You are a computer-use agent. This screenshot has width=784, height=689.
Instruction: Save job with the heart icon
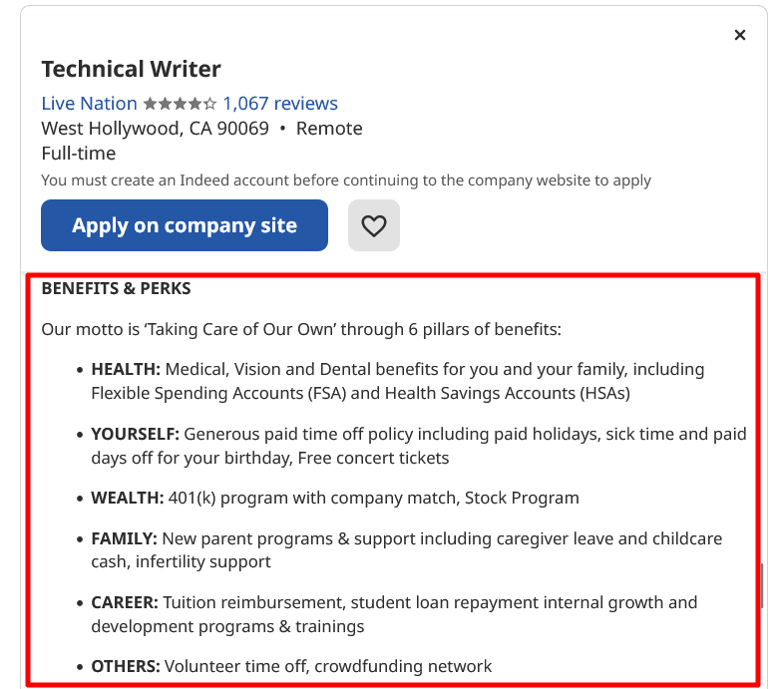point(373,225)
